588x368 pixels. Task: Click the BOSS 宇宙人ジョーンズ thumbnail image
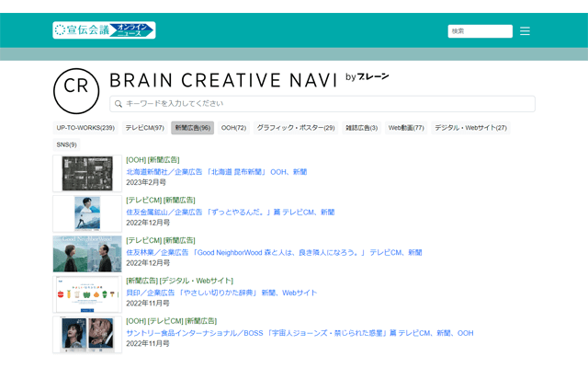(x=87, y=335)
